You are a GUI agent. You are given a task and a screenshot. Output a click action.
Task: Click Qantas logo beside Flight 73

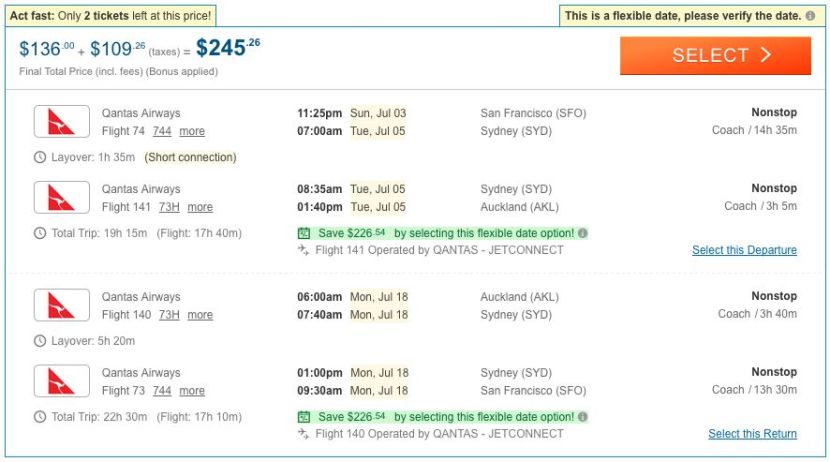[62, 381]
